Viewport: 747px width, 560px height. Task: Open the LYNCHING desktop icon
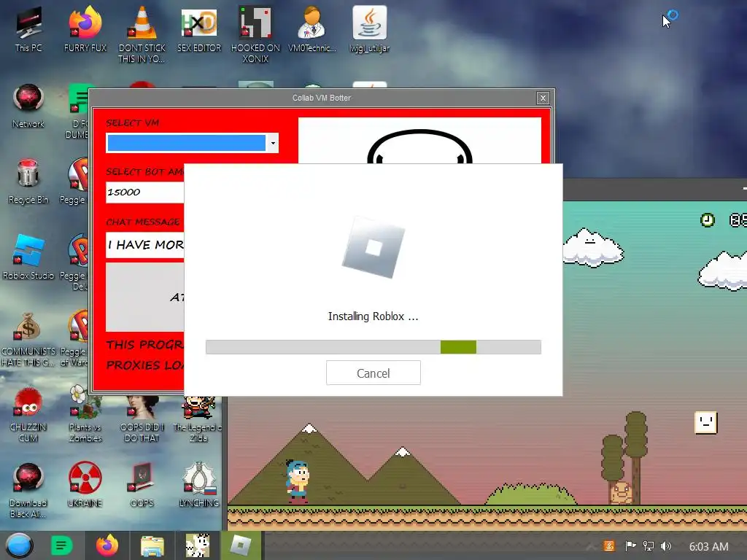click(x=199, y=485)
